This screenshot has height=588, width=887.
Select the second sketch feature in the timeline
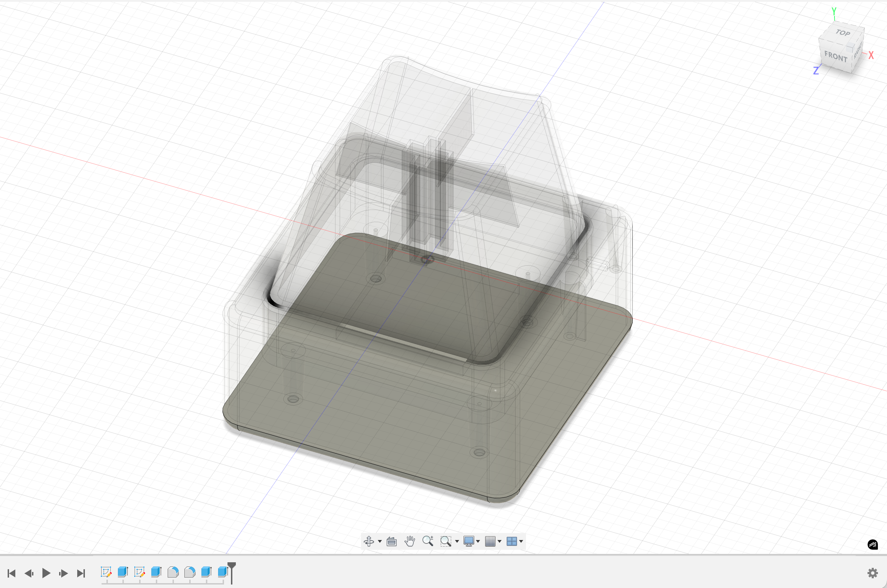[139, 572]
